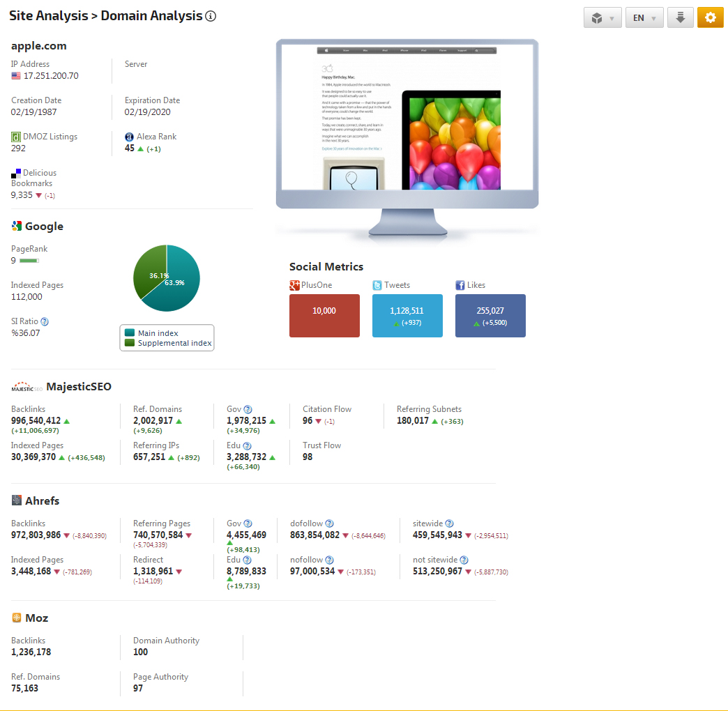Click Moz Backlinks value 1,236,178
Screen dimensions: 728x711
tap(31, 652)
